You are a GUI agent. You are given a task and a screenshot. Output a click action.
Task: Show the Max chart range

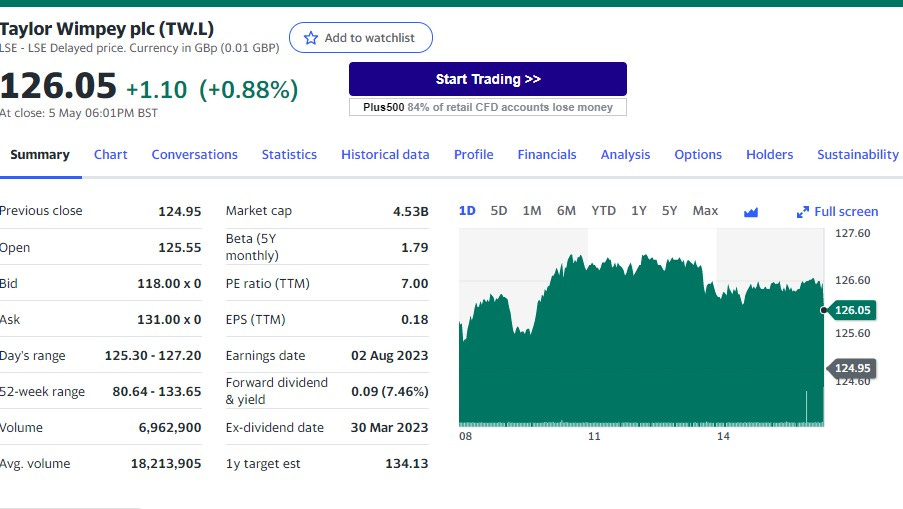705,211
